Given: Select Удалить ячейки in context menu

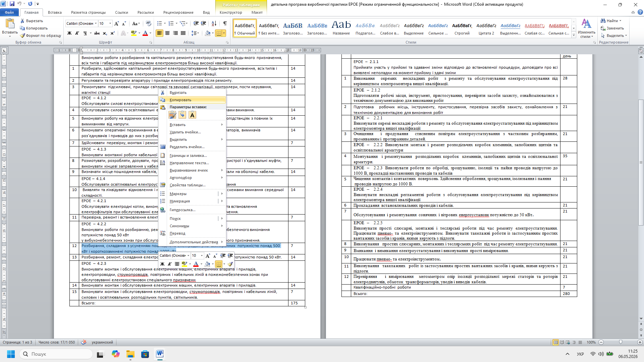Looking at the screenshot, I should [x=192, y=132].
